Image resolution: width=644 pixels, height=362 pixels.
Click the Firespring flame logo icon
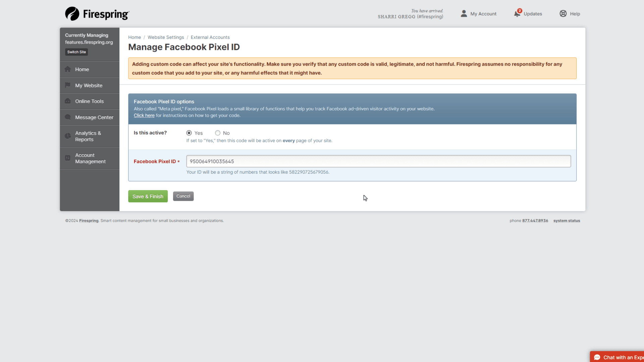point(72,14)
